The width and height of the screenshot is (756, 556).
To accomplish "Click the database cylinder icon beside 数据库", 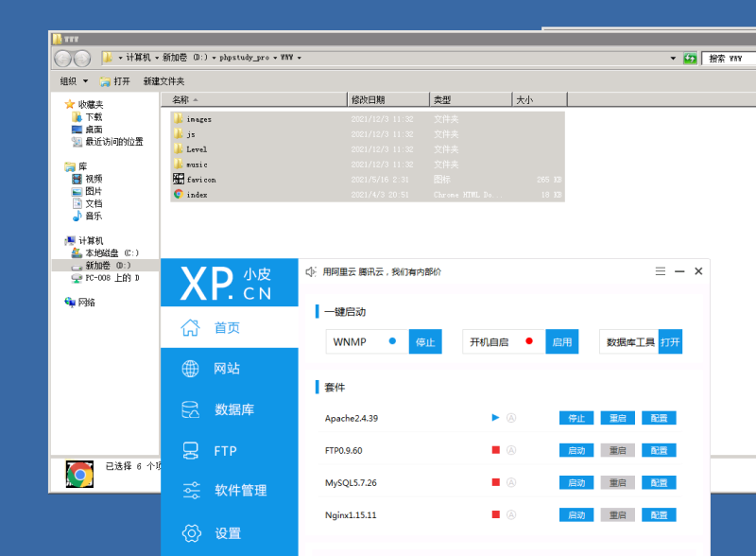I will [190, 409].
